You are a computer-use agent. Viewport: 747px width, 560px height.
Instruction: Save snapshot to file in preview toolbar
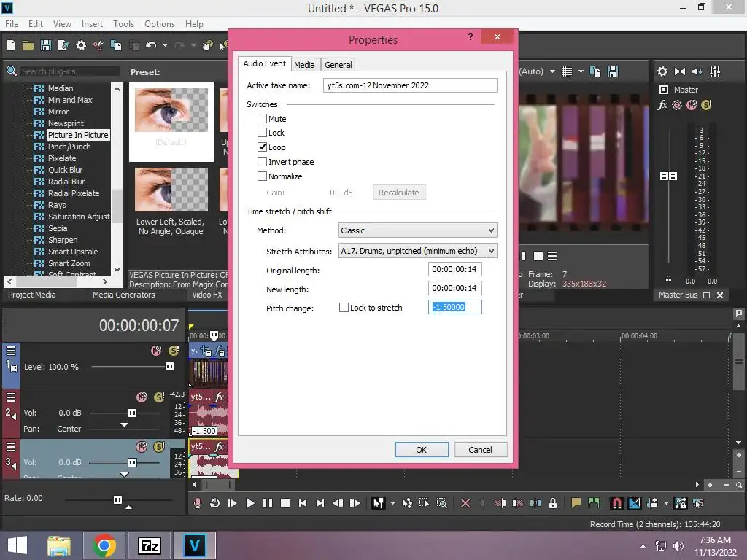[x=613, y=71]
